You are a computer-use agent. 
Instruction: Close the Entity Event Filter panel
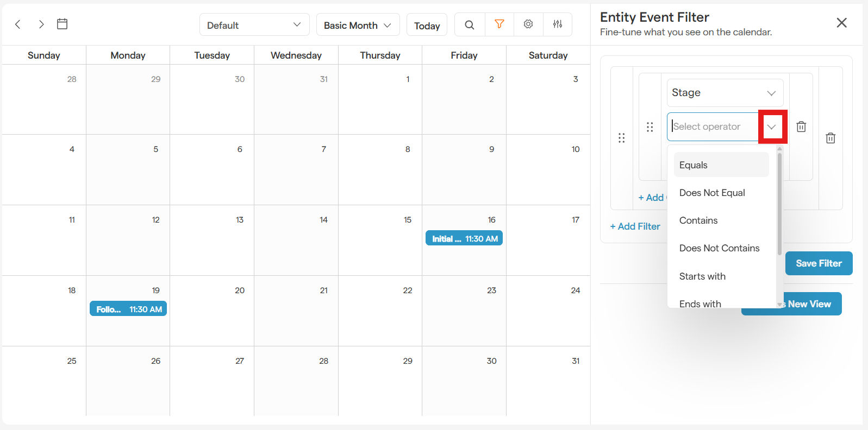pos(841,23)
